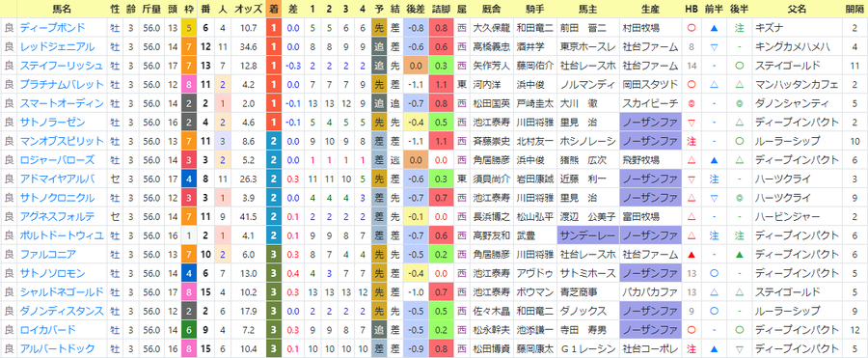Open the ダノンディスタンス horse link

tap(62, 311)
